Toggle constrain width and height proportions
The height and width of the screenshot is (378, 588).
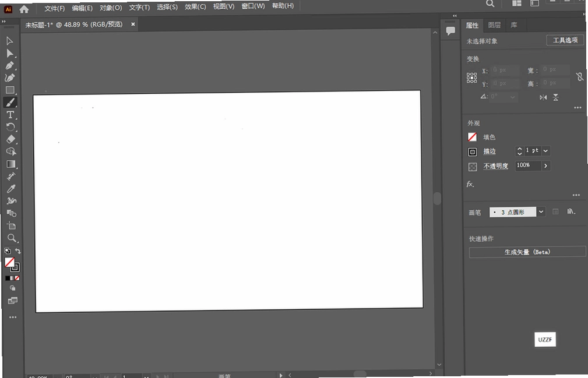point(580,77)
